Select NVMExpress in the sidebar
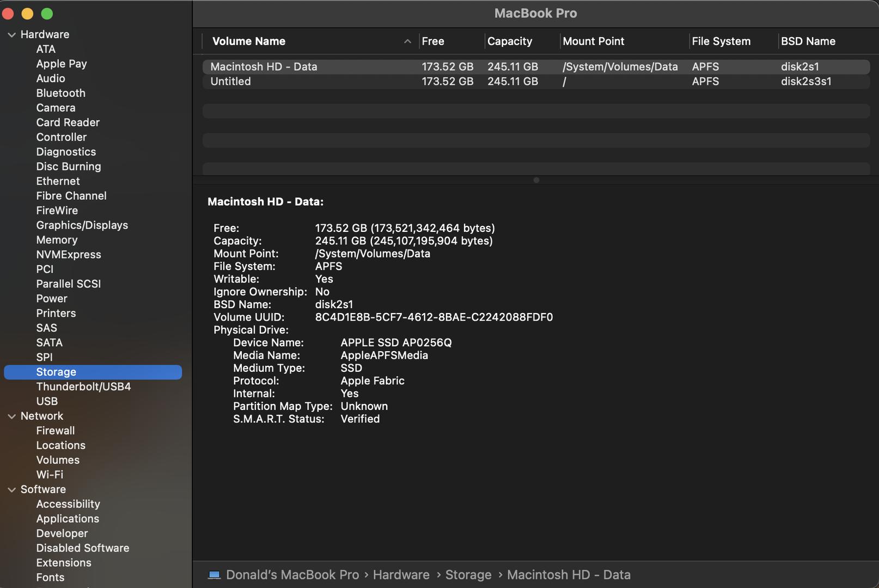 [x=69, y=255]
